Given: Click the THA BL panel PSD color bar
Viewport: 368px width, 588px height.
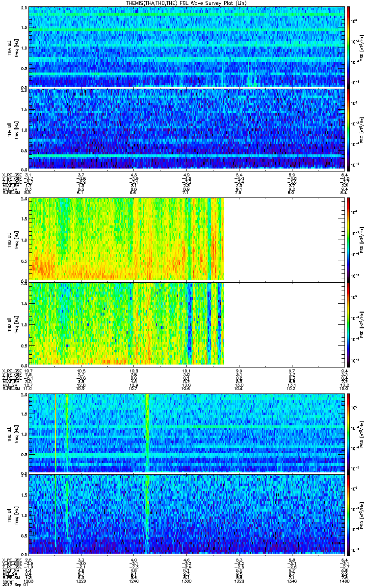Looking at the screenshot, I should [348, 47].
